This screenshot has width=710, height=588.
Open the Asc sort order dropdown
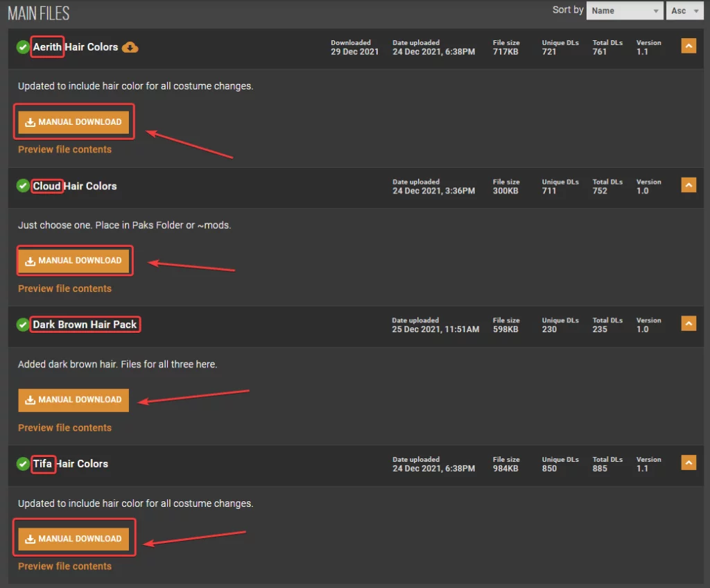pos(684,10)
